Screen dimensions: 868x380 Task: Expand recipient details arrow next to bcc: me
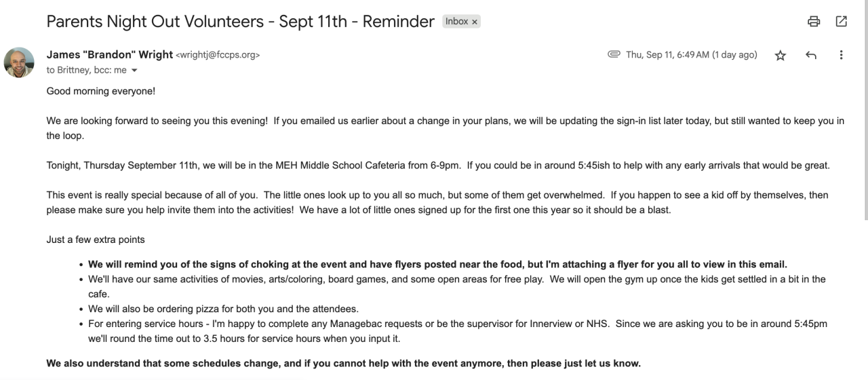click(x=134, y=70)
